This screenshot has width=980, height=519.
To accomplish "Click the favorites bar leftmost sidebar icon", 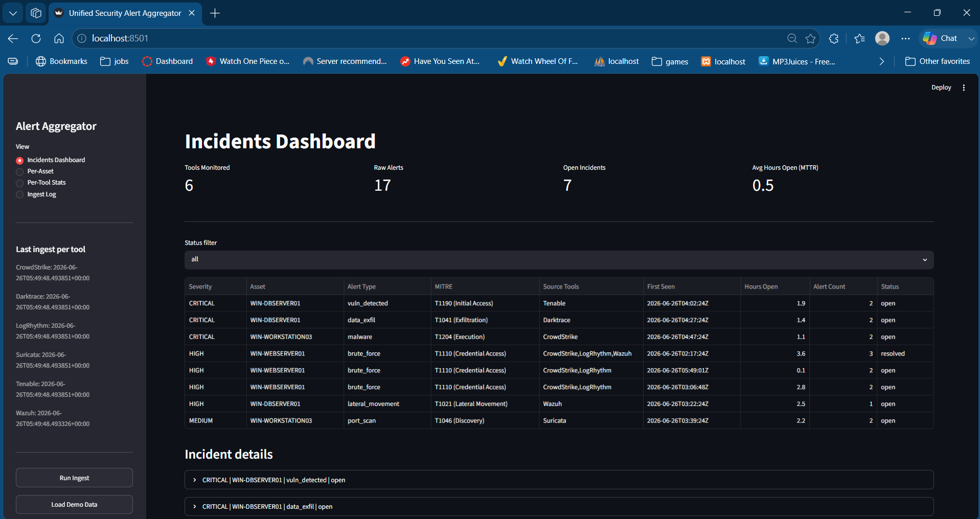I will [x=13, y=61].
